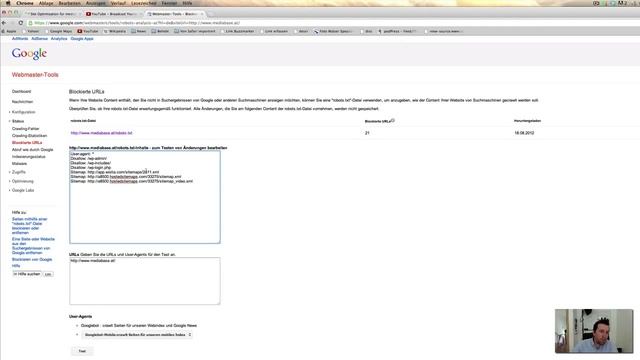This screenshot has height=360, width=640.
Task: Open Crawling-Statistiken in the sidebar
Action: point(29,136)
